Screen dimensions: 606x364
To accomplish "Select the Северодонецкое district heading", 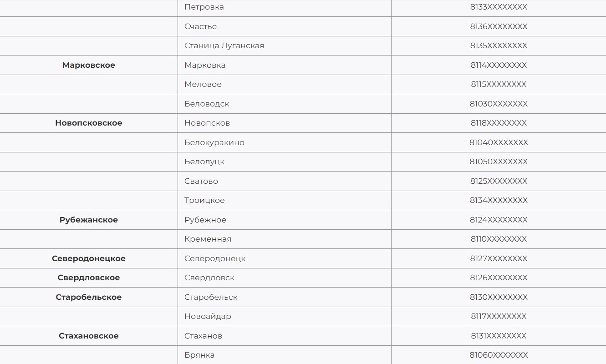I will (89, 258).
